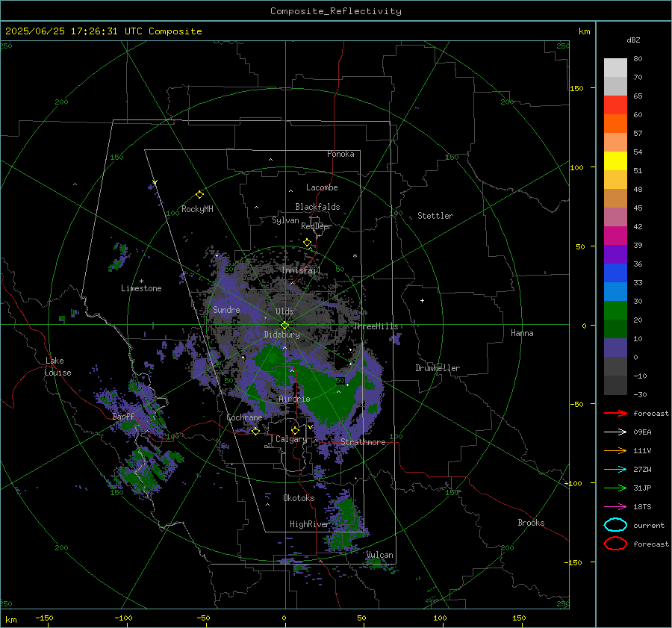Click the yellow radar site marker near Didsbury
Screen dimensions: 672x628
[284, 326]
